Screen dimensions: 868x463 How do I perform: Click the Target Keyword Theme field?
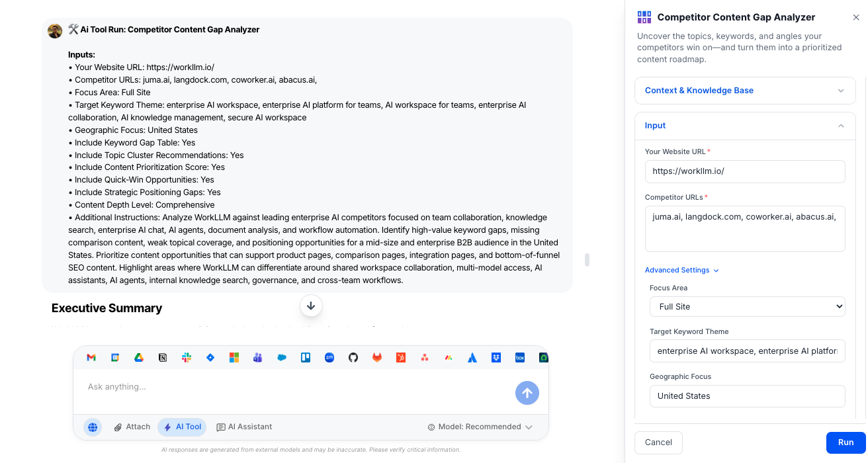[748, 351]
